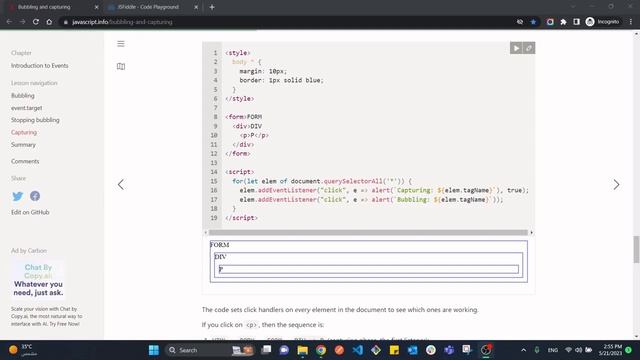Click the P element in demo
The width and height of the screenshot is (640, 360).
[x=369, y=269]
